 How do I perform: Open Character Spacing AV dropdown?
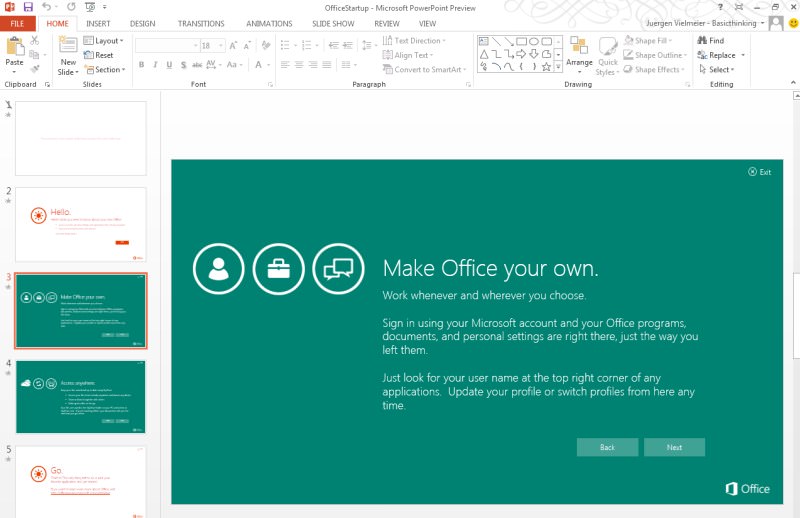click(x=214, y=65)
